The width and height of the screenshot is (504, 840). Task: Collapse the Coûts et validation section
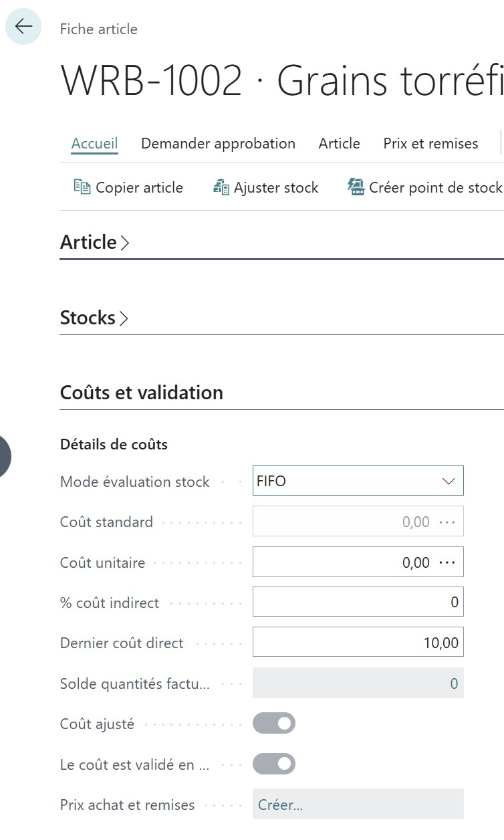[142, 393]
